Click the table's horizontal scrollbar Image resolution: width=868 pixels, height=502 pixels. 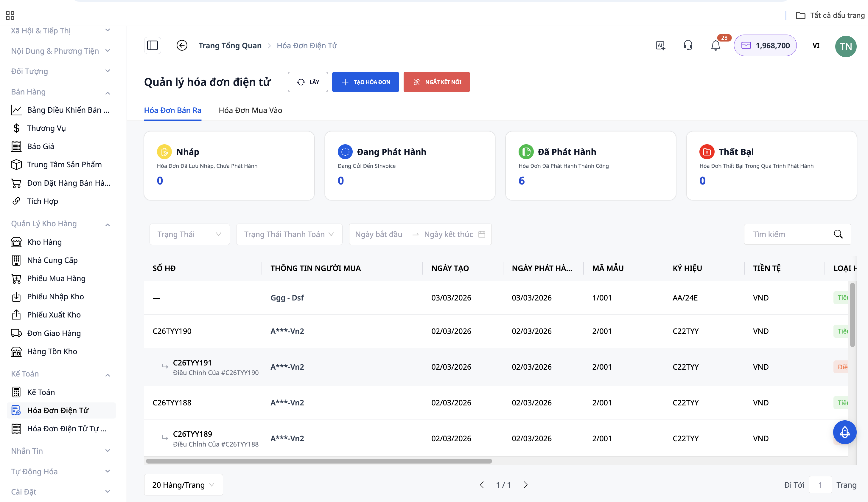click(319, 461)
